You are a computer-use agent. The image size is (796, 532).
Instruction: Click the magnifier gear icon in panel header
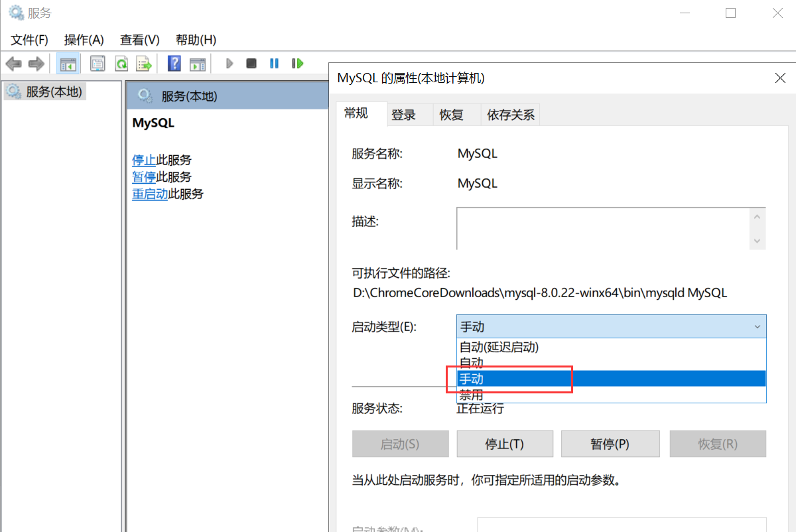click(x=145, y=96)
